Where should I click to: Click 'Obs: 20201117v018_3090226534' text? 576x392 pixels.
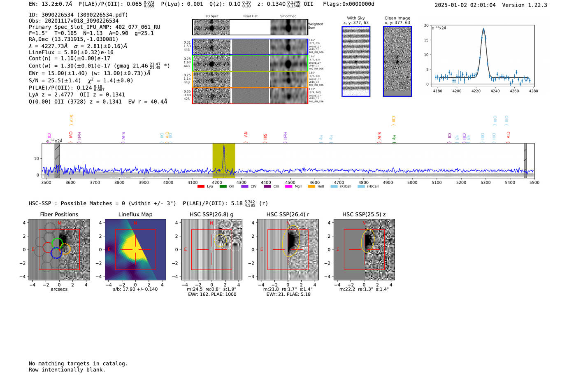(x=74, y=21)
